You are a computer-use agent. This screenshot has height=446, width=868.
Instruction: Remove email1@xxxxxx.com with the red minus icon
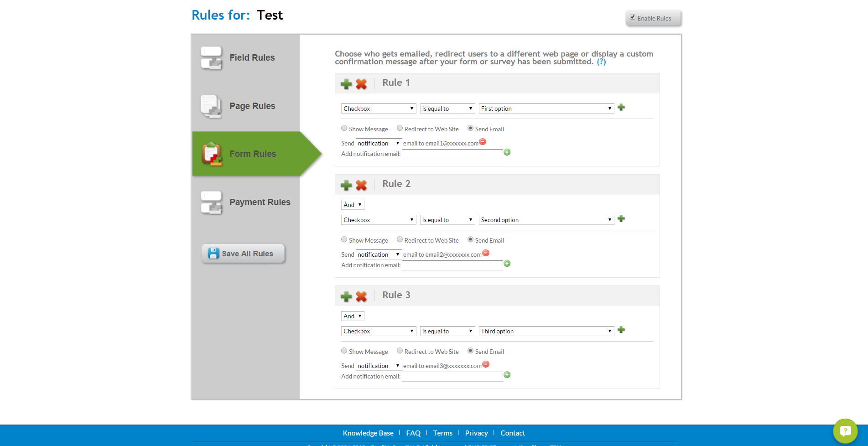point(483,142)
